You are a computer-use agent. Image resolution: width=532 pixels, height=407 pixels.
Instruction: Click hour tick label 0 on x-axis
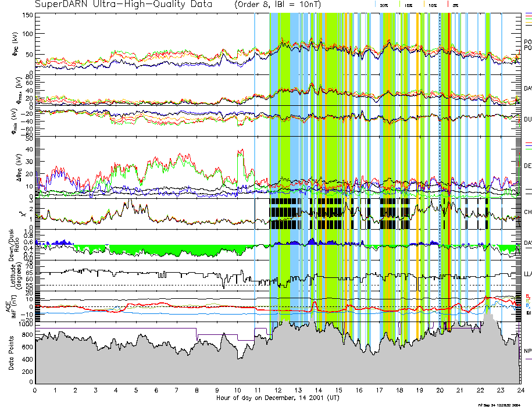pyautogui.click(x=35, y=390)
